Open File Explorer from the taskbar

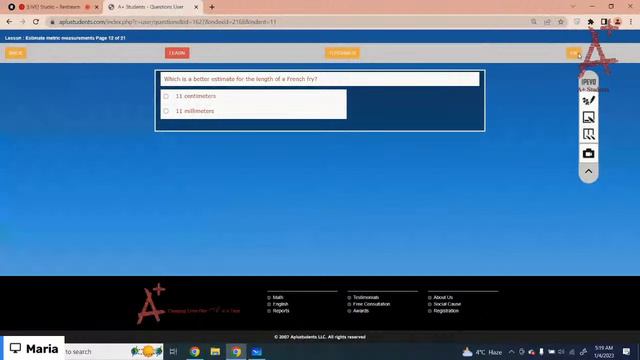(215, 351)
